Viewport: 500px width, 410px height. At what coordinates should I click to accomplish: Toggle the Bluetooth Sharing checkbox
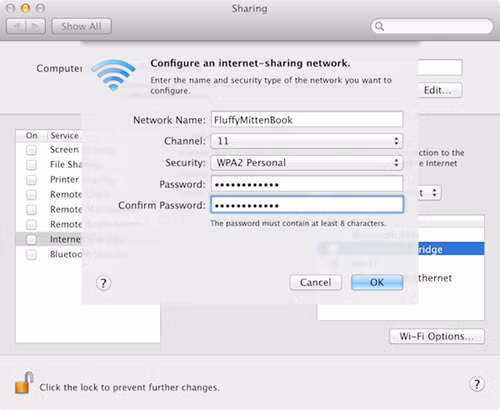coord(31,255)
